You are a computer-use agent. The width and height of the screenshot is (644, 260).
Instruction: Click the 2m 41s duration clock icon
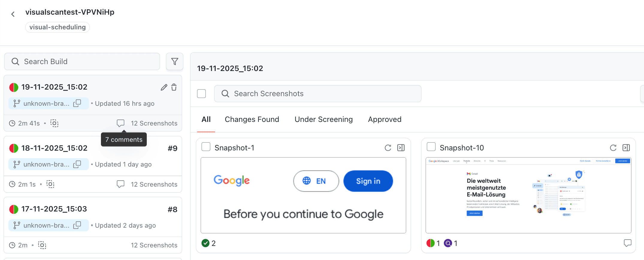[x=12, y=123]
